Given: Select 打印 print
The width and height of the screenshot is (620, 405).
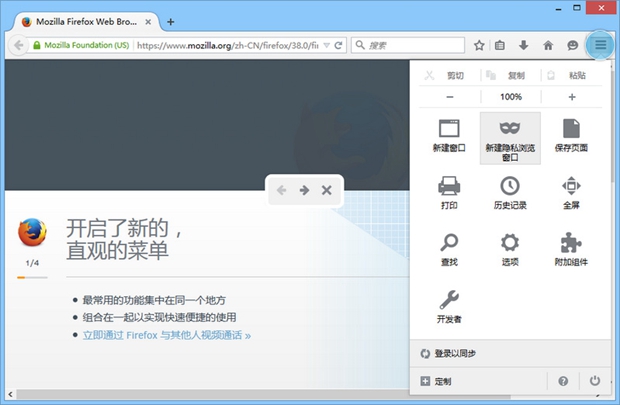Looking at the screenshot, I should pos(449,193).
